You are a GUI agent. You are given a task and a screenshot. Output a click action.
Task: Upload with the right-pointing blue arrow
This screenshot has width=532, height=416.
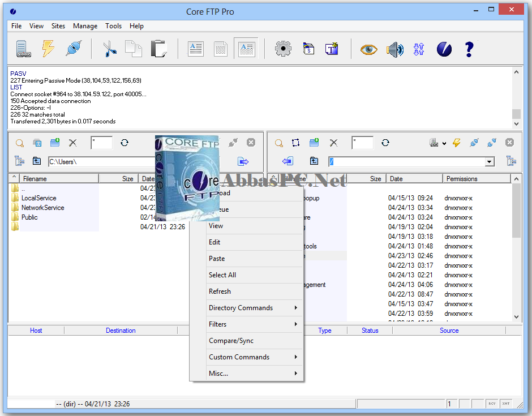243,161
